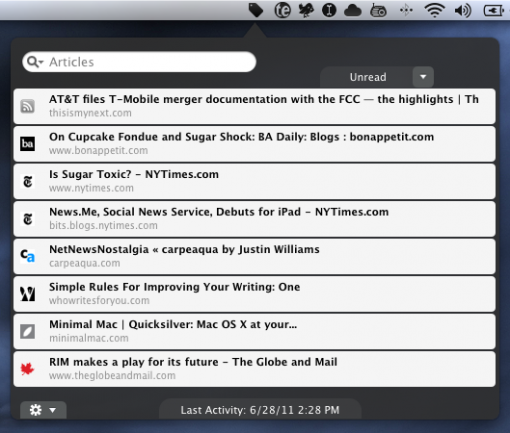The image size is (510, 433).
Task: Click the battery status icon
Action: click(x=494, y=11)
